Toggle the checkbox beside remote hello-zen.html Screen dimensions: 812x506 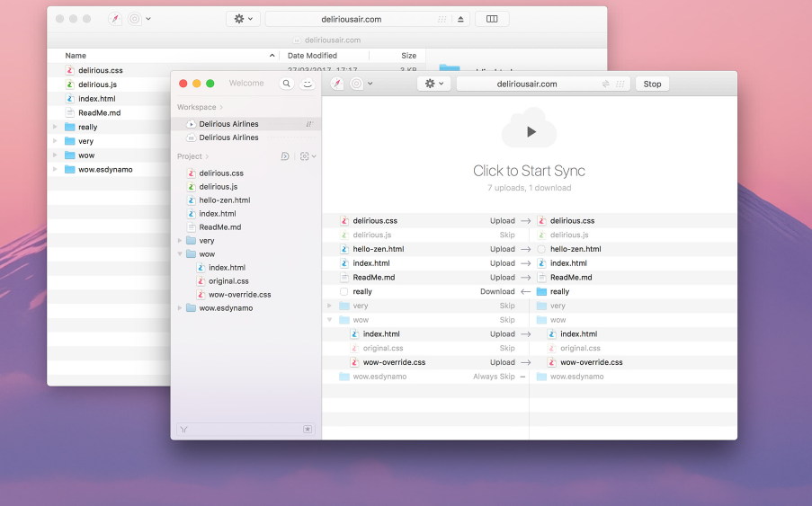click(541, 249)
